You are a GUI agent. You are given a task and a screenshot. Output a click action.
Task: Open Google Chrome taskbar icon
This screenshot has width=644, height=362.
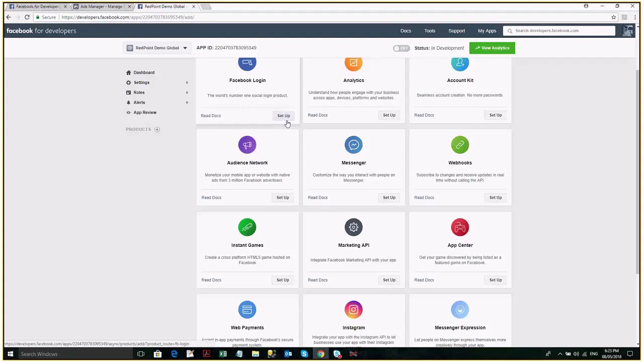(x=320, y=354)
